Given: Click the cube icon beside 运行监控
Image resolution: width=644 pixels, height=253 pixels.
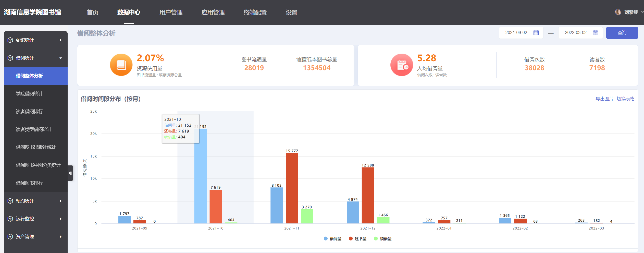Looking at the screenshot, I should pyautogui.click(x=10, y=219).
